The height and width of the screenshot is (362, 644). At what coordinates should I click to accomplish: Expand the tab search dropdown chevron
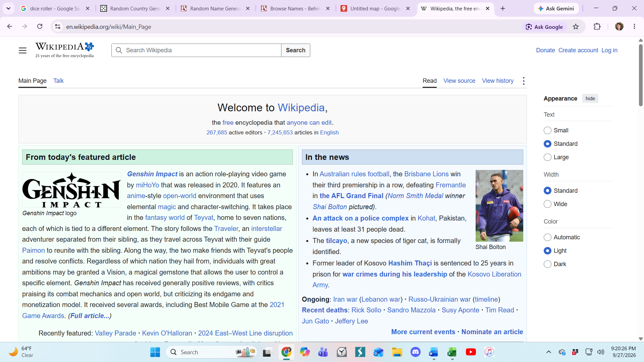[x=8, y=8]
